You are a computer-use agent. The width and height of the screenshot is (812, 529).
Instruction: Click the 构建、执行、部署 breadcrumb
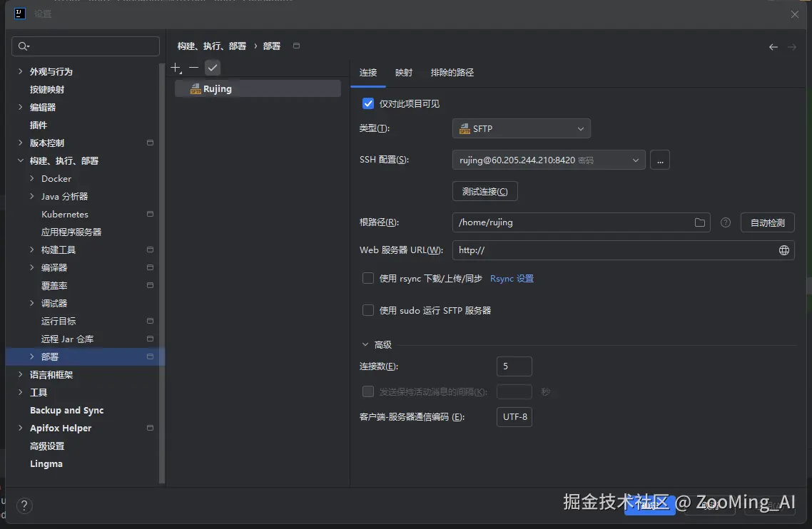pos(212,46)
